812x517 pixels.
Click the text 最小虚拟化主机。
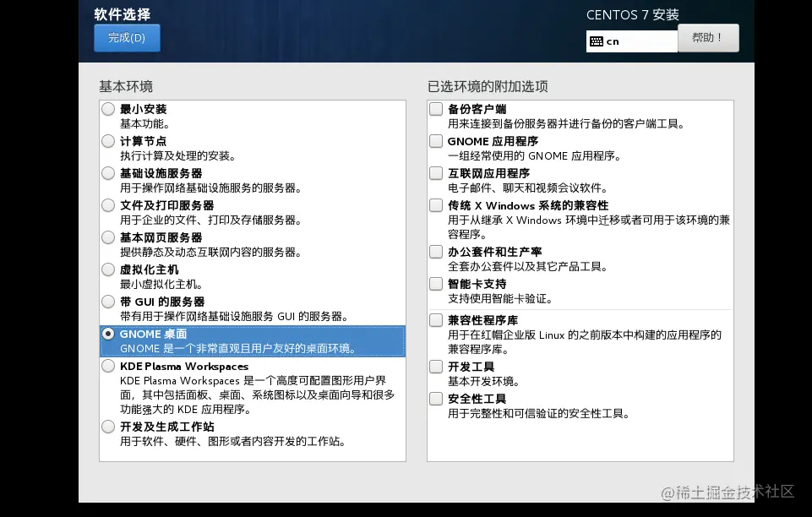161,285
